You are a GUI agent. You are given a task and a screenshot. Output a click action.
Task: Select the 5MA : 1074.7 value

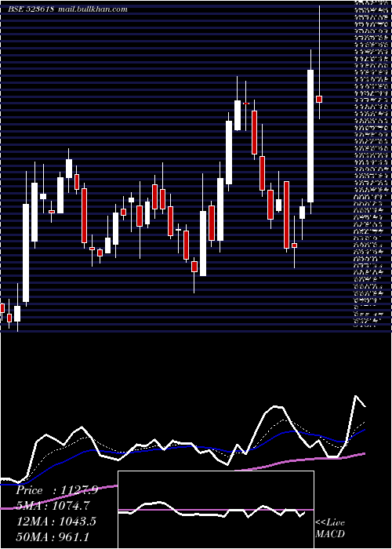click(53, 506)
